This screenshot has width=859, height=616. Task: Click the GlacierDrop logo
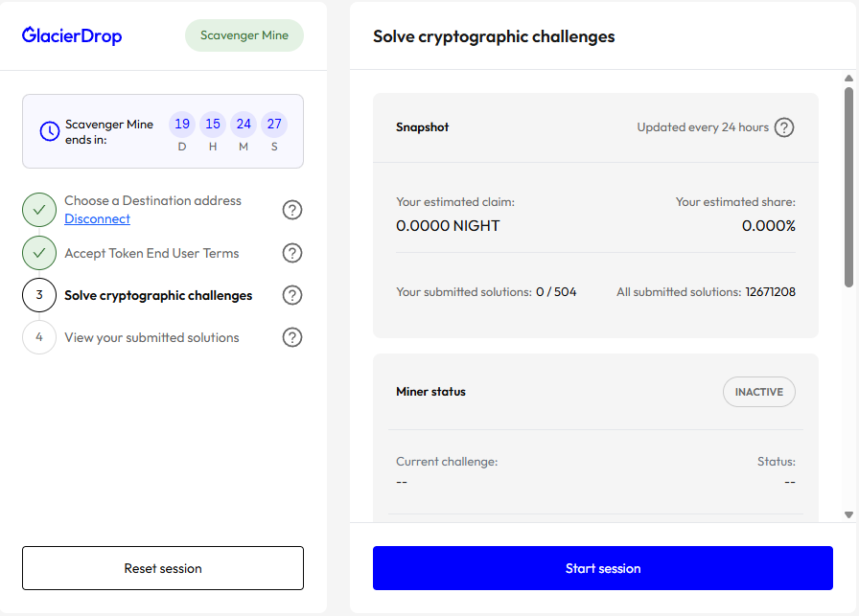pos(72,36)
